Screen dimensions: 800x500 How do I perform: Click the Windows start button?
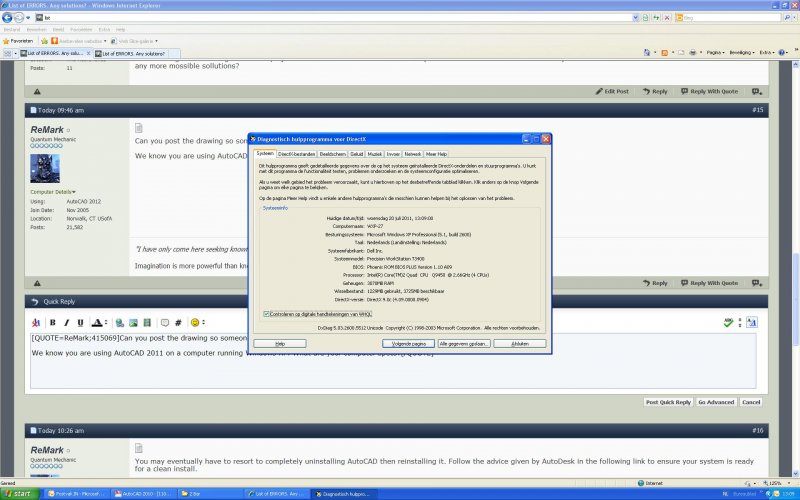19,494
